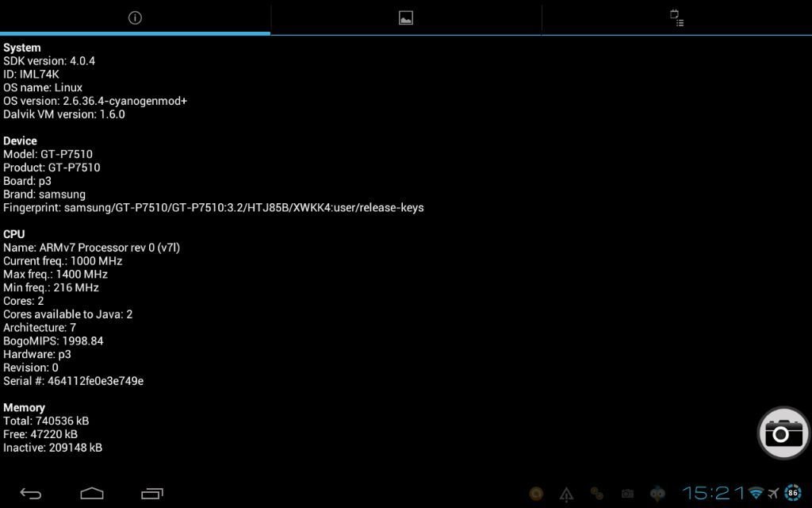Click the Revision: 0 line
The height and width of the screenshot is (508, 812).
click(31, 368)
